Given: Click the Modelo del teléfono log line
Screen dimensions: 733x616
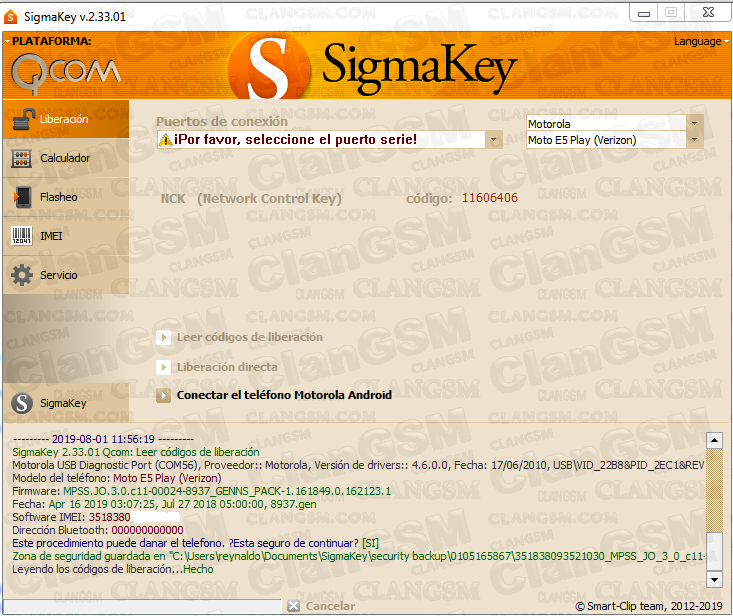Looking at the screenshot, I should 116,478.
